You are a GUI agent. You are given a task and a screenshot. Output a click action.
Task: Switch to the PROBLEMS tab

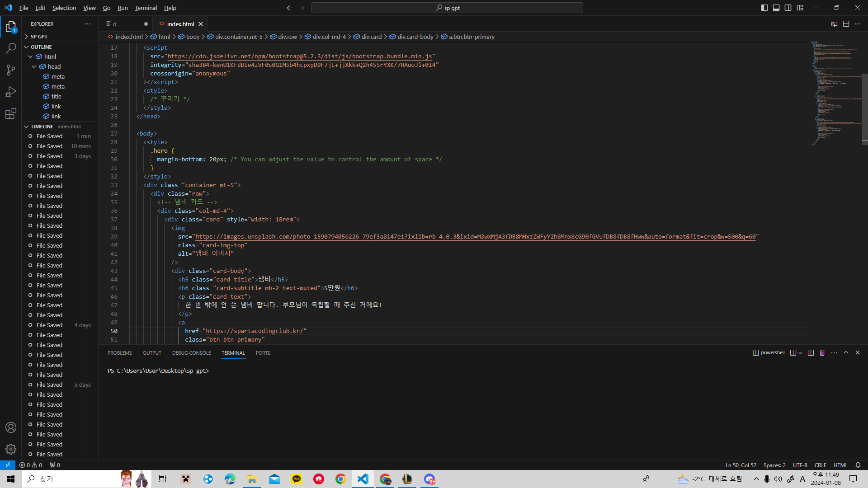pos(120,353)
